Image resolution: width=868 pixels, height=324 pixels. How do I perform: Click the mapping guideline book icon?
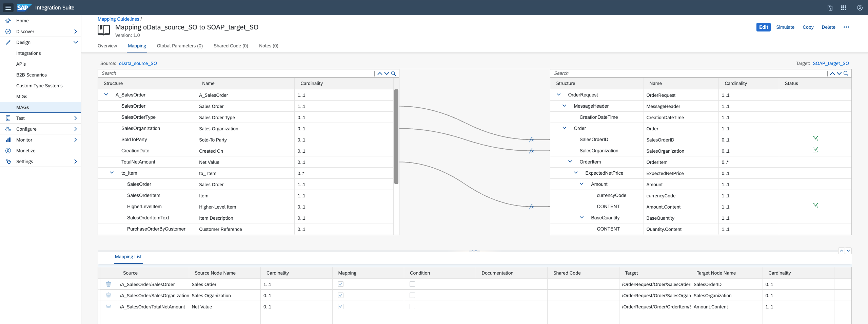104,30
